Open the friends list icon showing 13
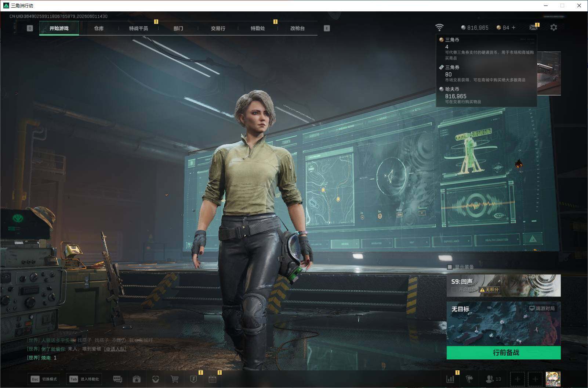The height and width of the screenshot is (388, 588). point(493,379)
